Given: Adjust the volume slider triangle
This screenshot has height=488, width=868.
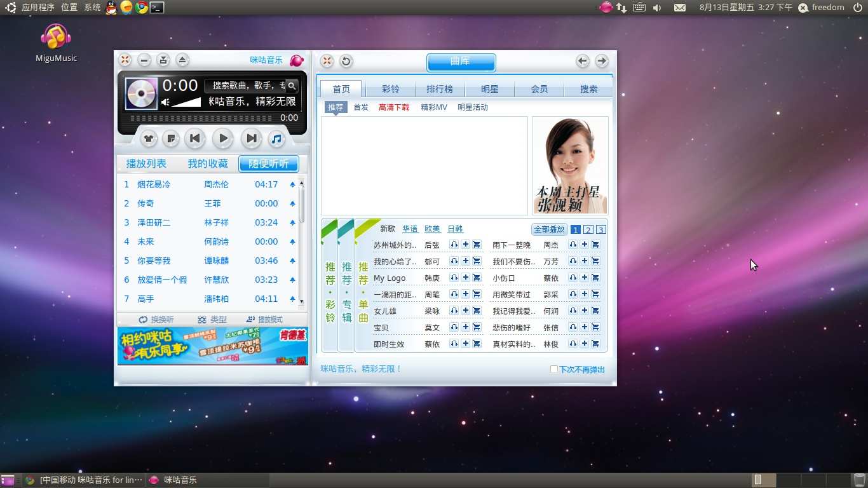Looking at the screenshot, I should click(x=186, y=102).
